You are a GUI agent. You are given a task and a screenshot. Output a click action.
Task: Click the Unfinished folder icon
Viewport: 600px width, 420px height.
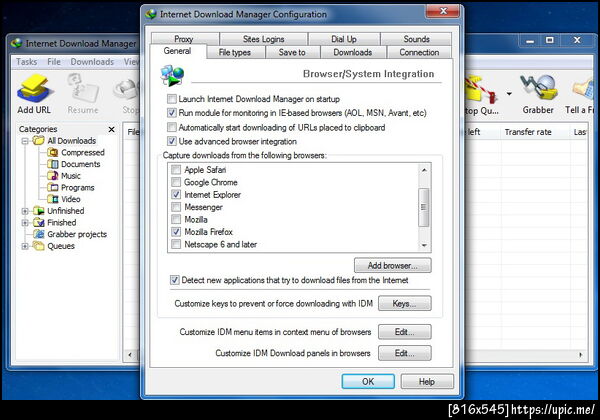pos(38,211)
